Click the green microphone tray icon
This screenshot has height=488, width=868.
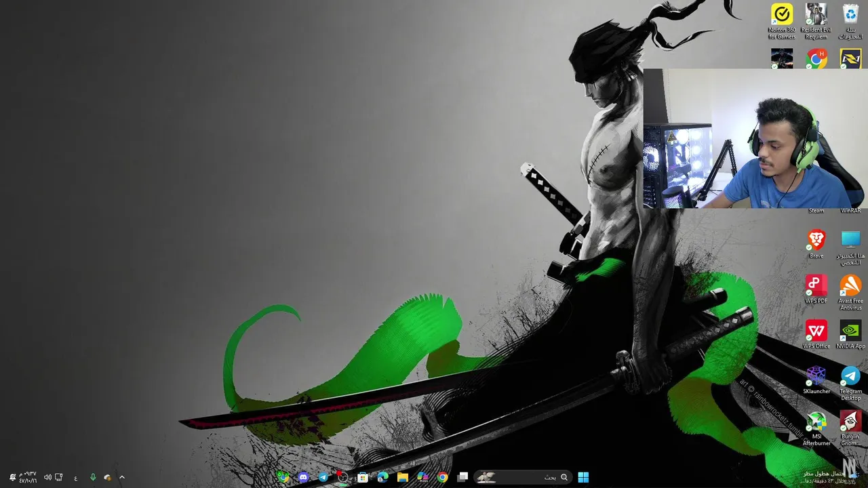(93, 477)
